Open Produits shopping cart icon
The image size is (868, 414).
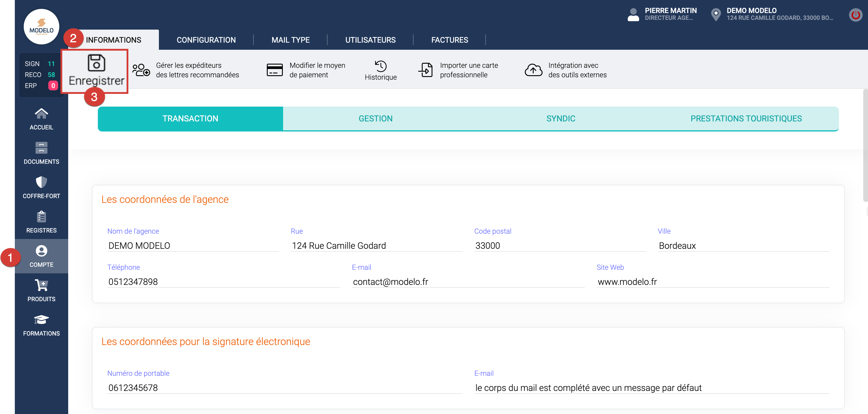(41, 285)
